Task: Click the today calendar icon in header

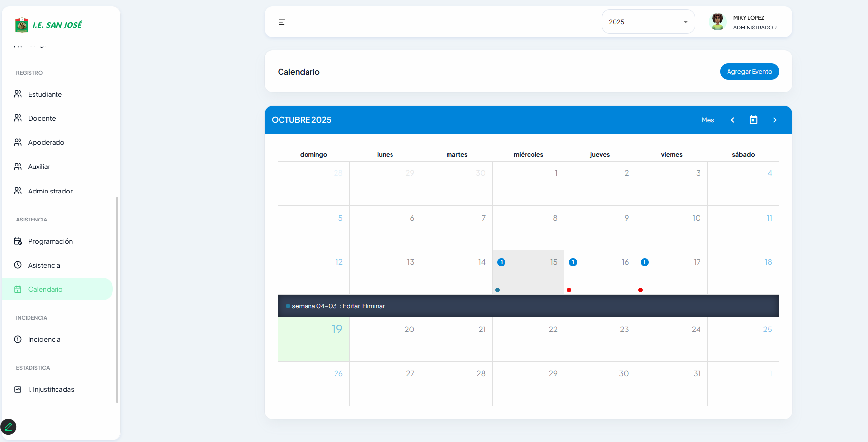Action: pyautogui.click(x=754, y=120)
